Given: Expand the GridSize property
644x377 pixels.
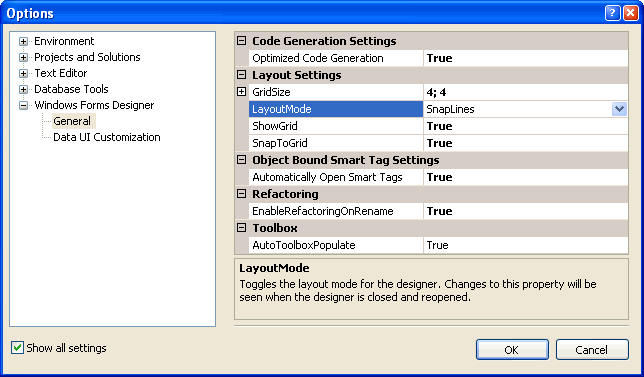Looking at the screenshot, I should 242,92.
